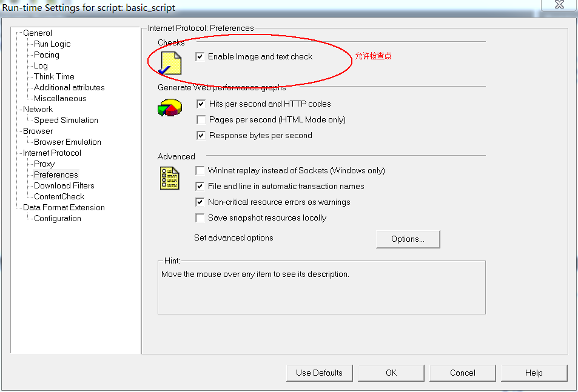This screenshot has width=578, height=392.
Task: Select Miscellaneous settings
Action: 60,99
